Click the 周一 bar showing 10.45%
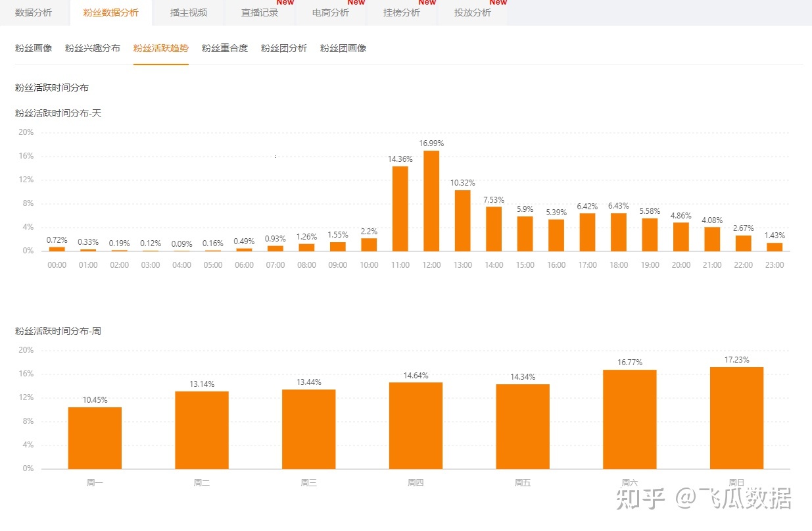Viewport: 812px width, 531px height. click(x=95, y=438)
